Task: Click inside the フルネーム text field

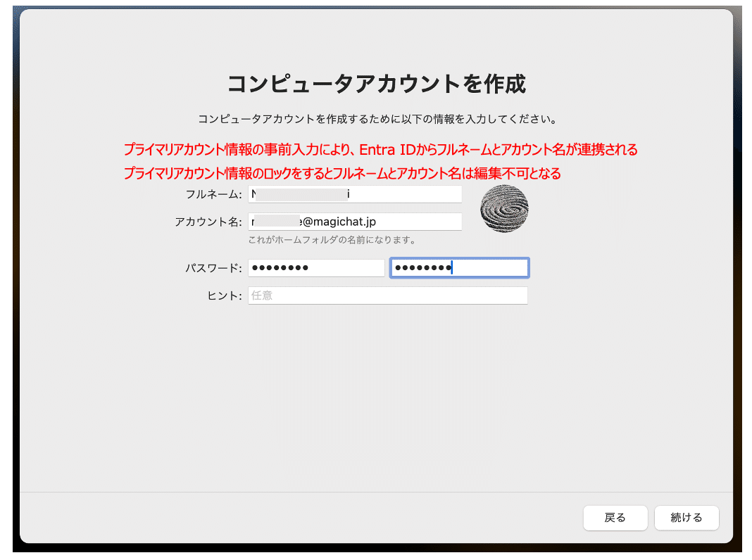Action: [x=356, y=194]
